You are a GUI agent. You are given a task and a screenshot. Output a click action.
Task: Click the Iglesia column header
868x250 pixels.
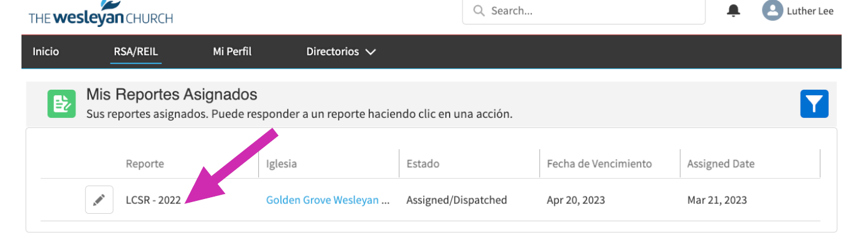point(282,164)
